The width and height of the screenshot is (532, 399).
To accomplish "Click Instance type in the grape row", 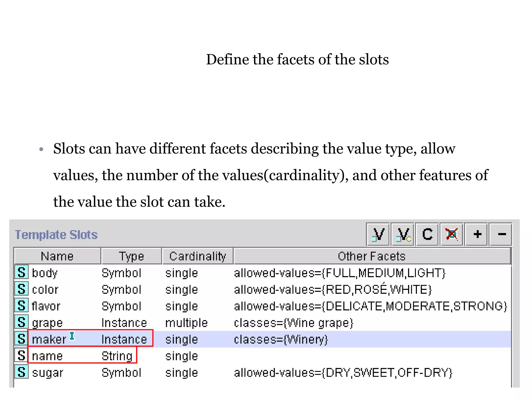I will coord(124,323).
